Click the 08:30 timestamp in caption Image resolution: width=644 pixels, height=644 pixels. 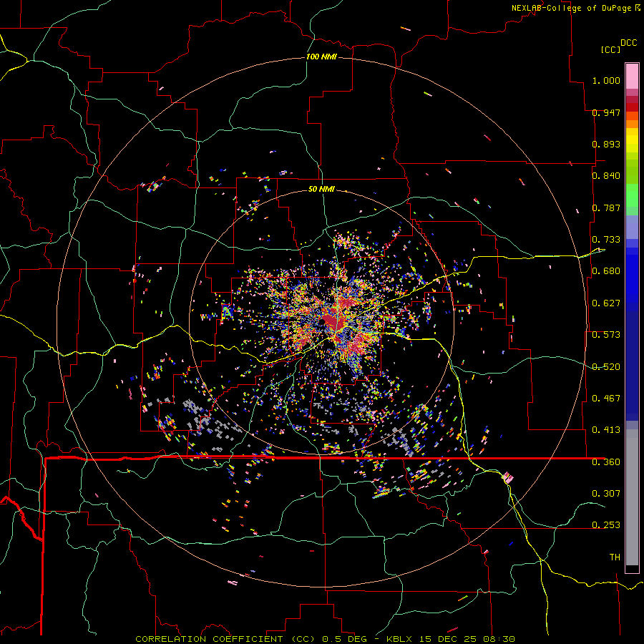[x=497, y=639]
